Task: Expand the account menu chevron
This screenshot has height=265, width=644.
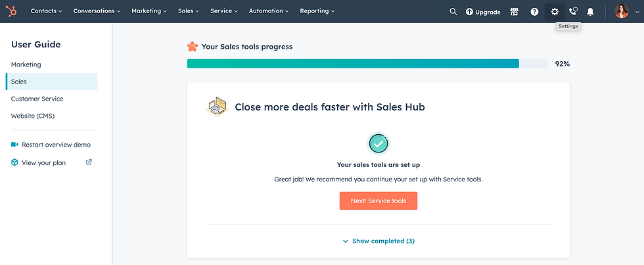Action: (x=637, y=12)
